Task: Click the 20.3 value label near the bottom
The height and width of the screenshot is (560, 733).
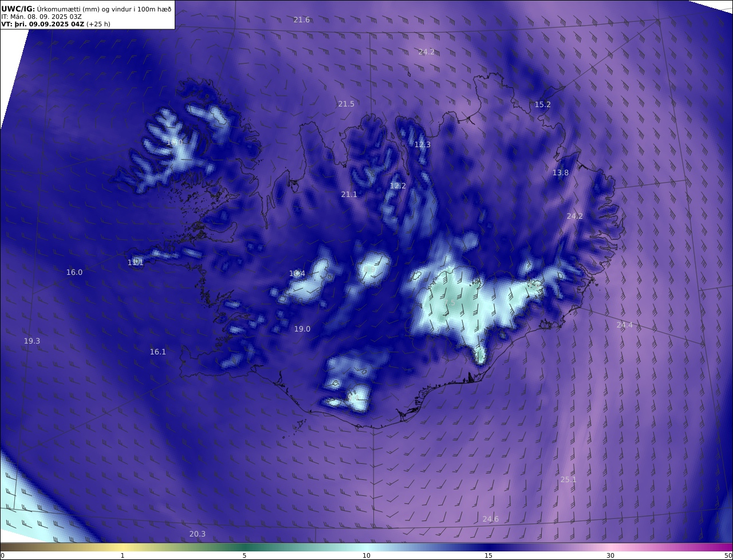Action: pyautogui.click(x=197, y=534)
